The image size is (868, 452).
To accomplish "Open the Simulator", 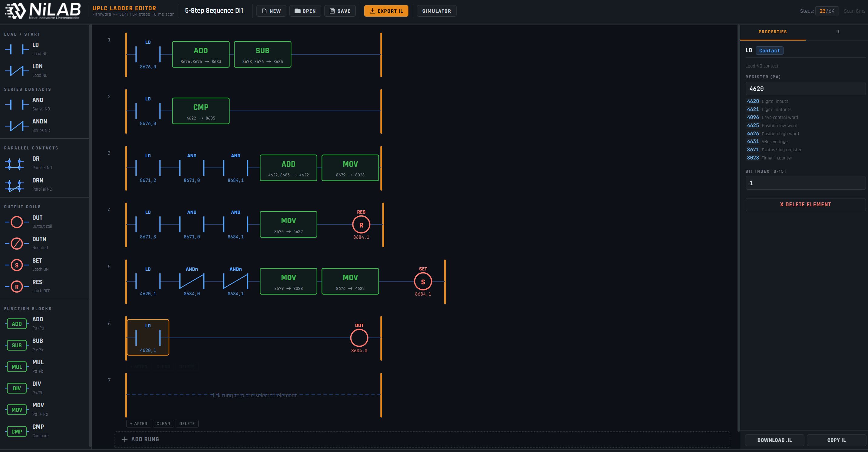I will tap(436, 11).
